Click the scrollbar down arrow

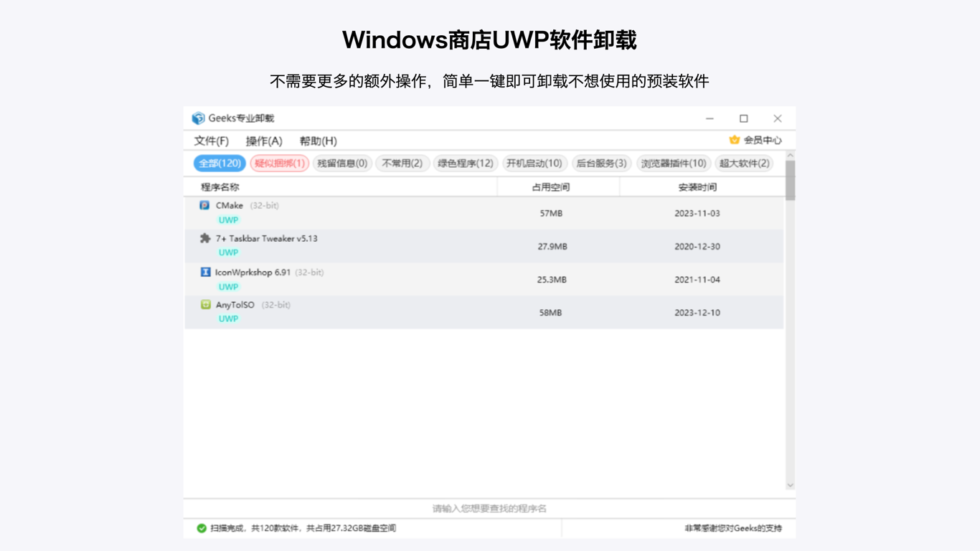[x=790, y=485]
